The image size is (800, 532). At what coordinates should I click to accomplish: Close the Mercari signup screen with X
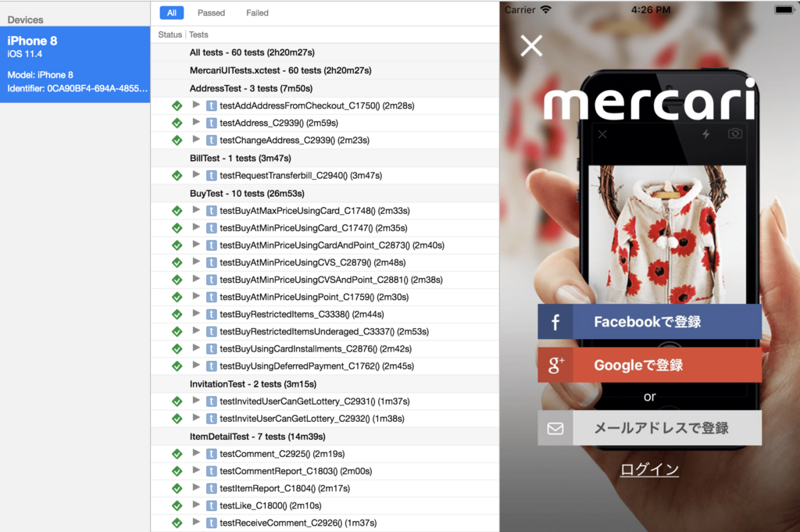coord(531,46)
